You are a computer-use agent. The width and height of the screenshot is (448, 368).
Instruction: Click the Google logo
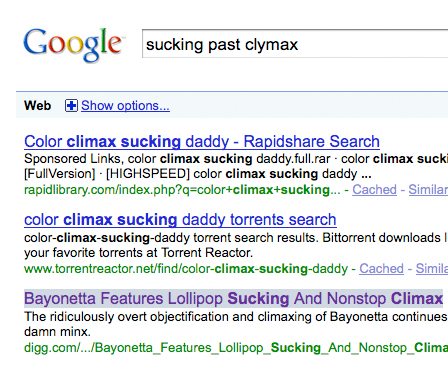pyautogui.click(x=73, y=45)
